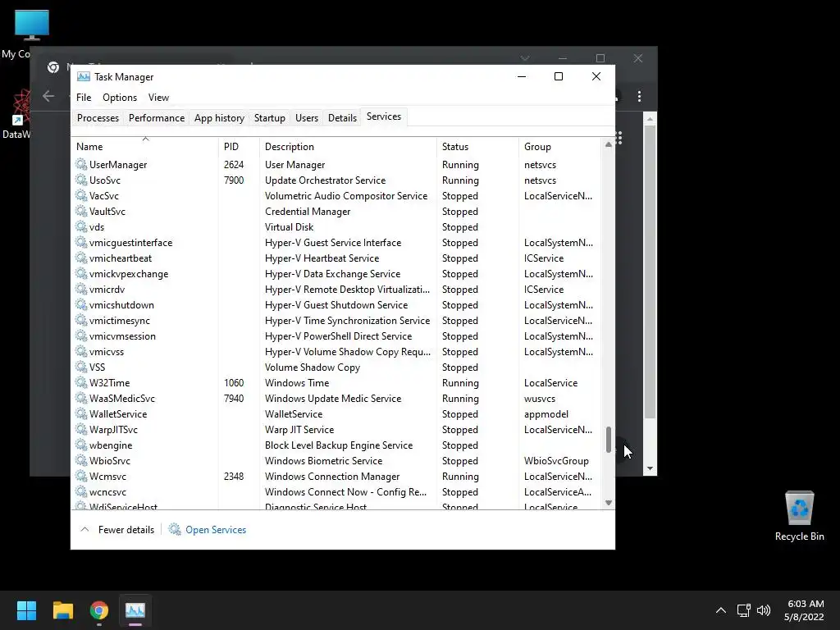Click PID 7900 in the UsoSvc row
840x630 pixels.
[234, 180]
